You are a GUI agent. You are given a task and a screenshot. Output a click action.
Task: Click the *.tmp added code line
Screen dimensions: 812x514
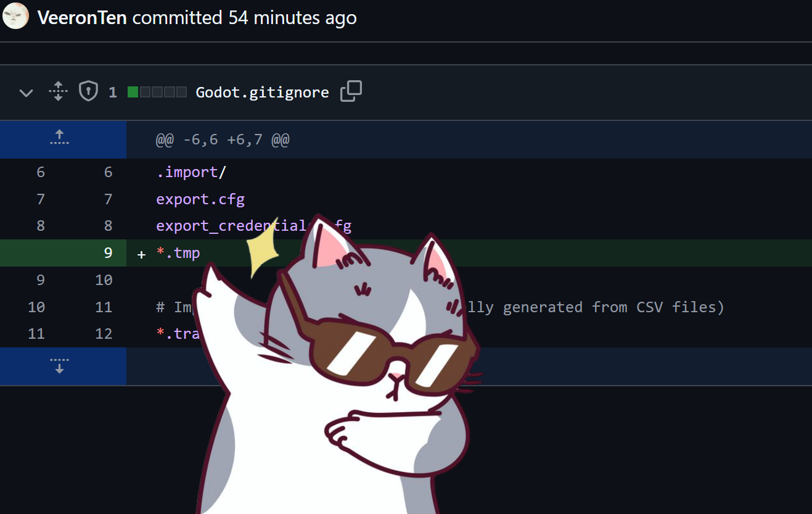(x=178, y=253)
